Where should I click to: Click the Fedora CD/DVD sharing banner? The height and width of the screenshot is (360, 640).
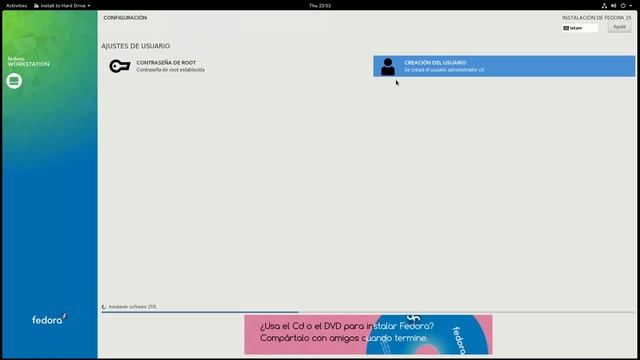[368, 334]
